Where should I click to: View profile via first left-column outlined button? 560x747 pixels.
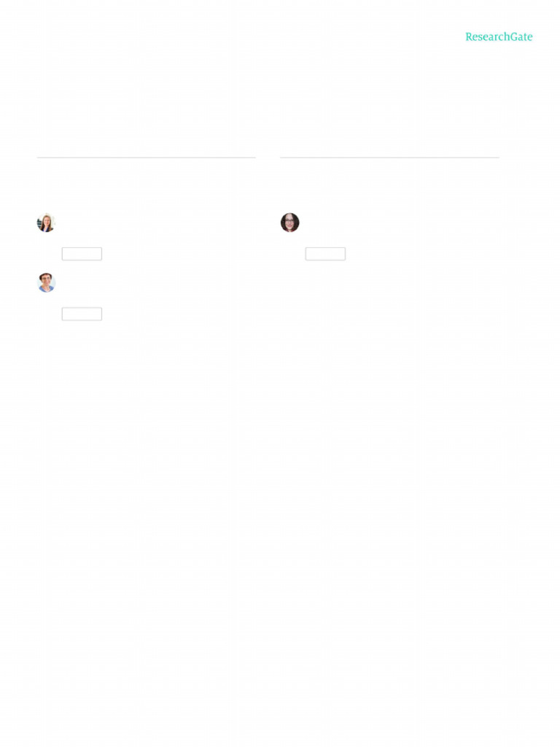[x=82, y=254]
